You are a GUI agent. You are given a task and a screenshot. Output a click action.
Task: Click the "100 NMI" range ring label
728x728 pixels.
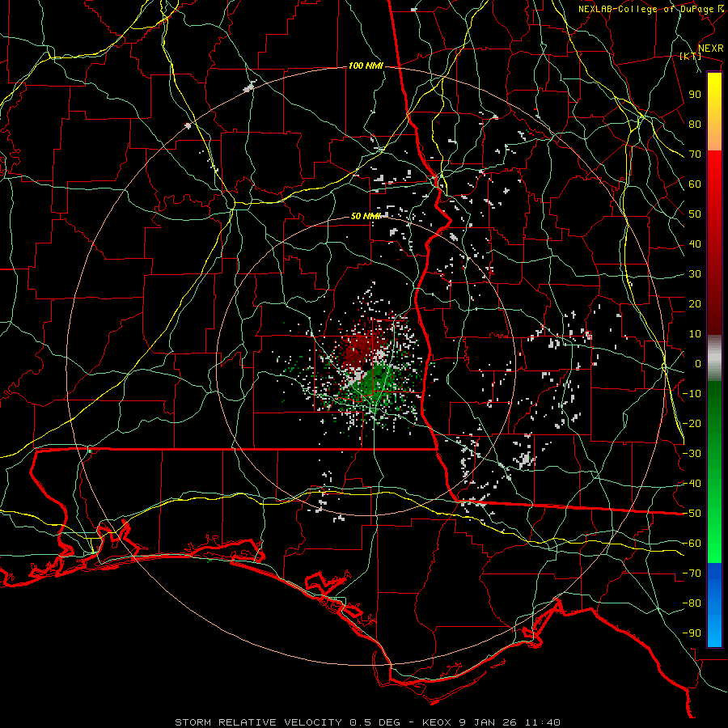click(366, 66)
